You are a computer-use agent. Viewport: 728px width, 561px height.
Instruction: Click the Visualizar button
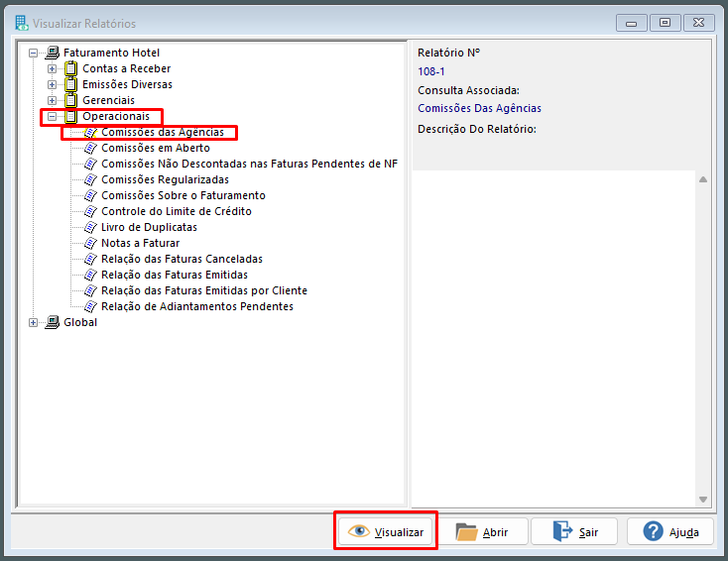click(386, 531)
